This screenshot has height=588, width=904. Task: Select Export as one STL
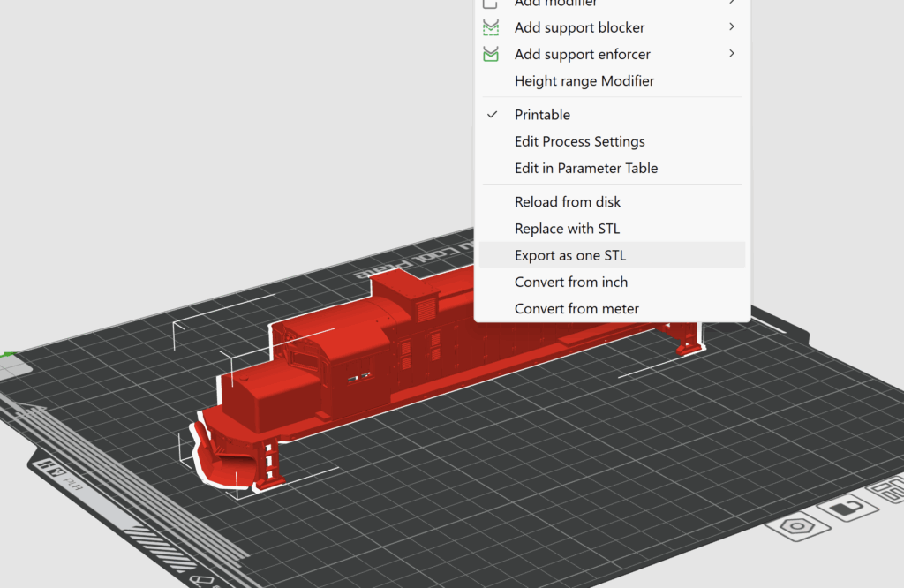point(570,256)
